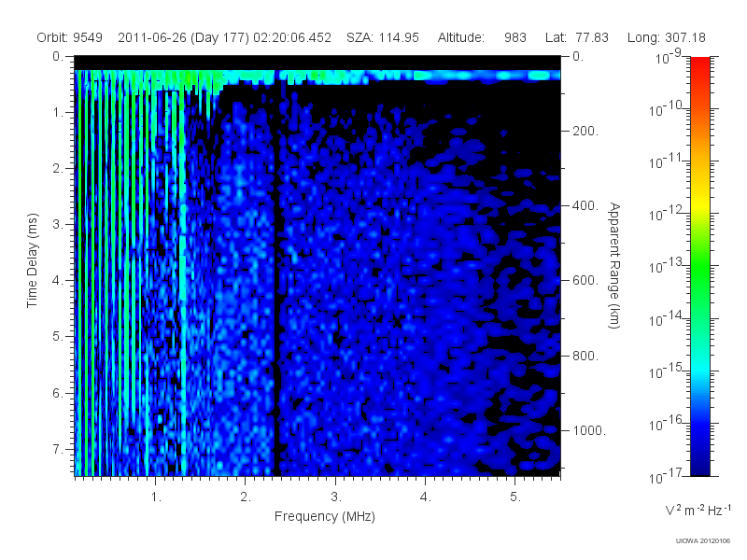Click the Orbit: 9549 header text

69,37
